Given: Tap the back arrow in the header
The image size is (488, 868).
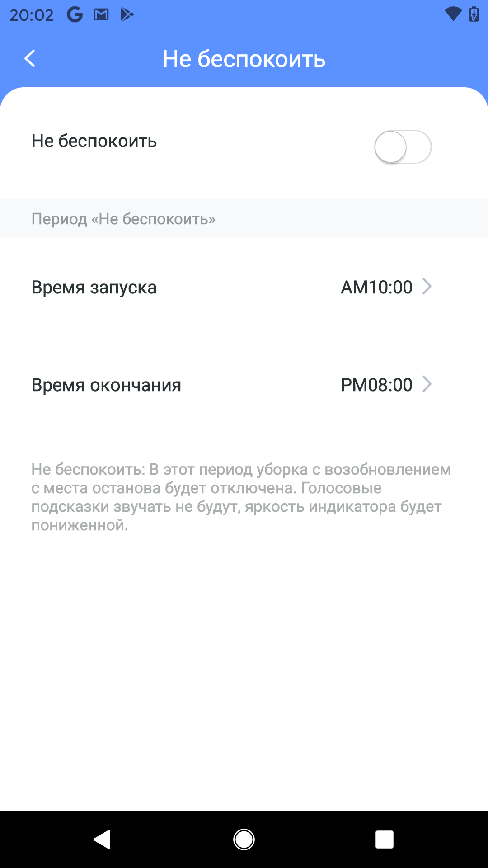Looking at the screenshot, I should 30,59.
